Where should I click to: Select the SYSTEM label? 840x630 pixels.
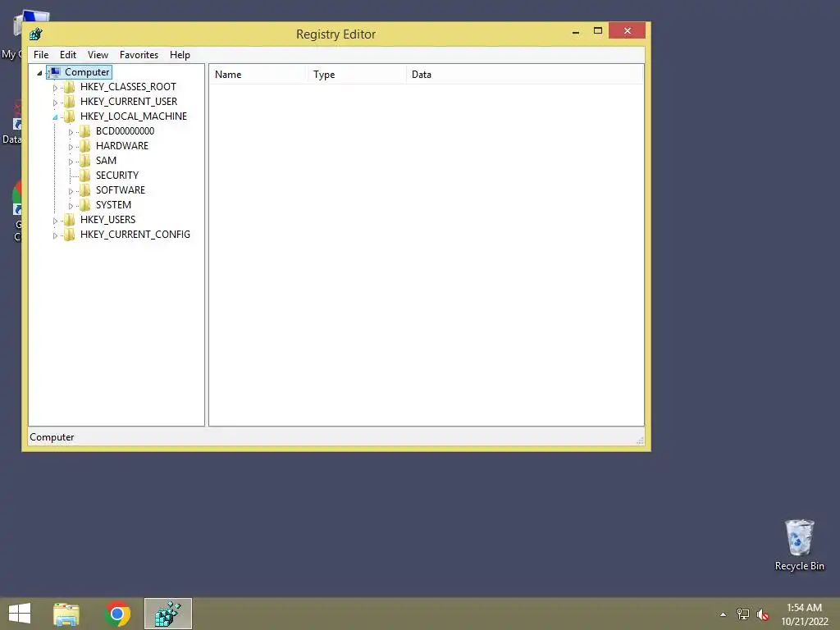(x=113, y=204)
